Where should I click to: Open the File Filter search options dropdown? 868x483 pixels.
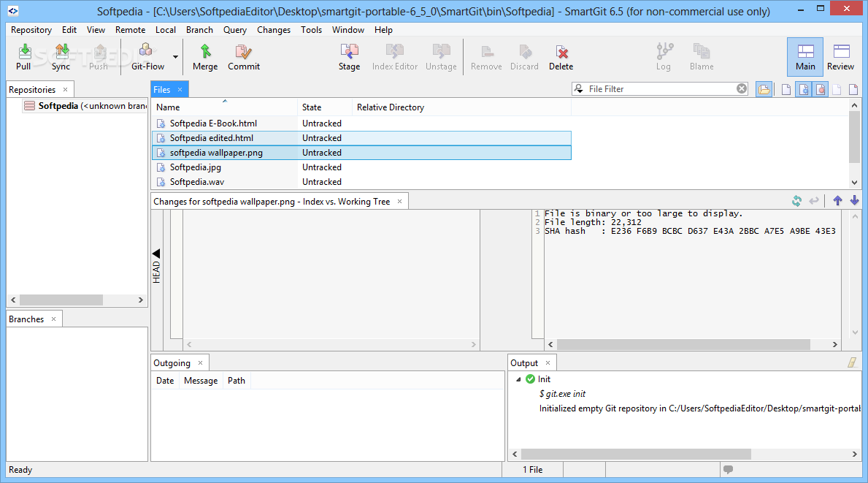578,88
